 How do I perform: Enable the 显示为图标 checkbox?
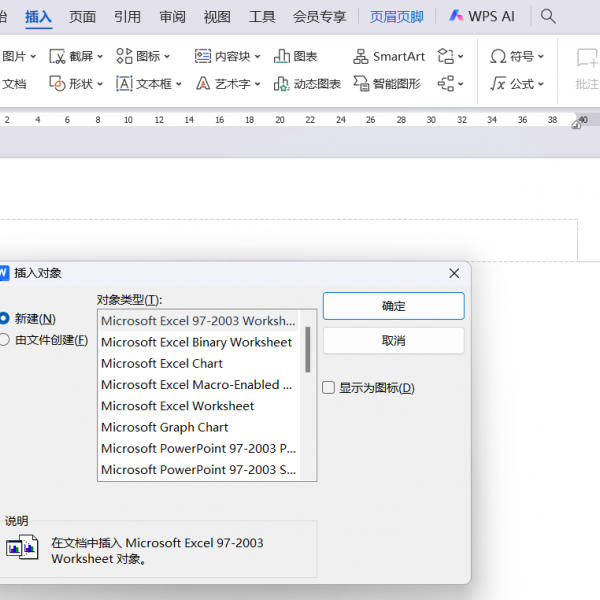pyautogui.click(x=329, y=388)
